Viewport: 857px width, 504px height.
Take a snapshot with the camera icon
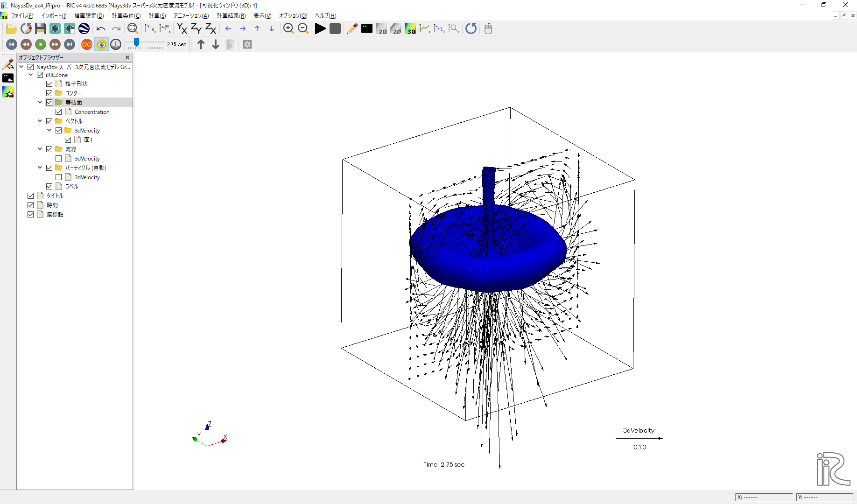coord(55,29)
